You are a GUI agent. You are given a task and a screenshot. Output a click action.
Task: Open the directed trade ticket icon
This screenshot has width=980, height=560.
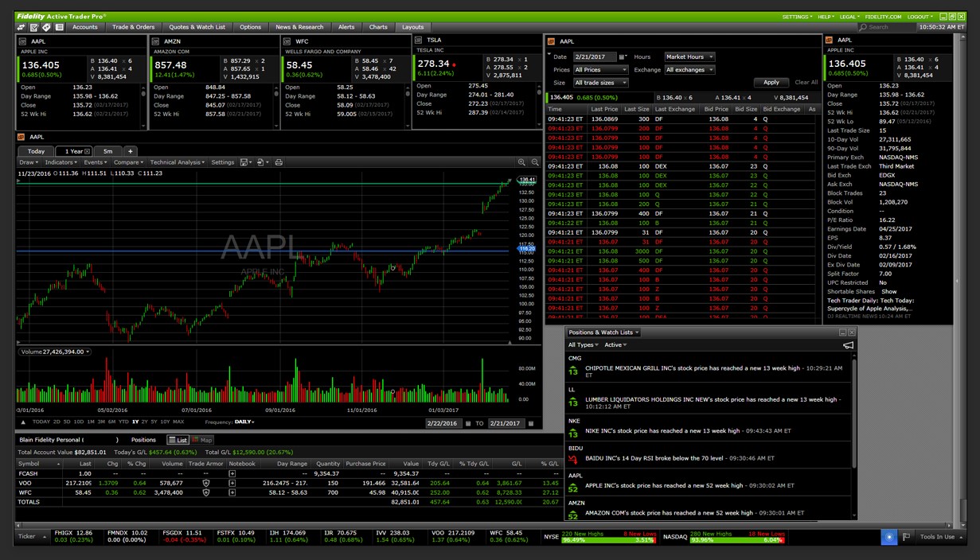pos(21,26)
